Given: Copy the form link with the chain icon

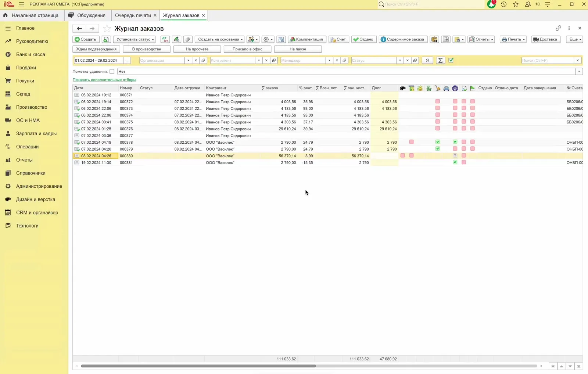Looking at the screenshot, I should point(558,28).
